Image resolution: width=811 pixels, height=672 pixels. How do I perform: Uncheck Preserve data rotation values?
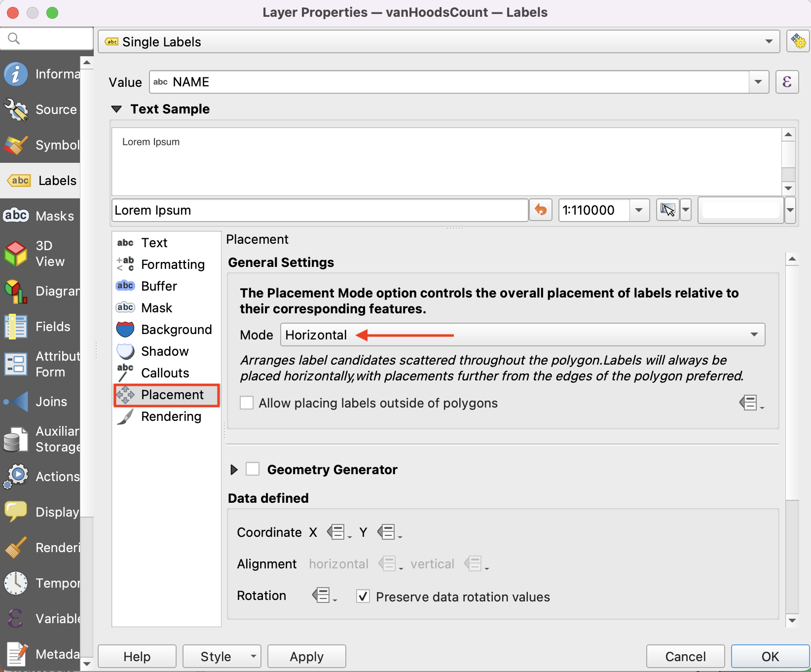[x=363, y=597]
